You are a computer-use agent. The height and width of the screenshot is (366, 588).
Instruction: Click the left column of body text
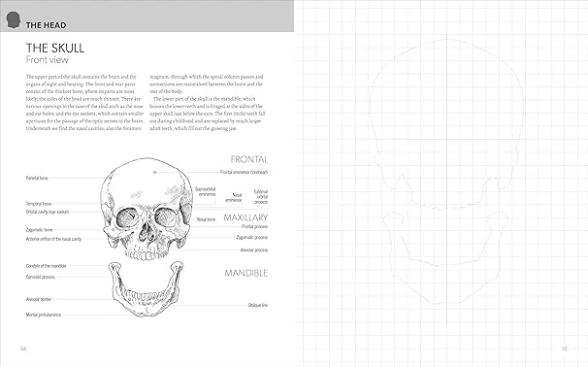click(x=84, y=103)
